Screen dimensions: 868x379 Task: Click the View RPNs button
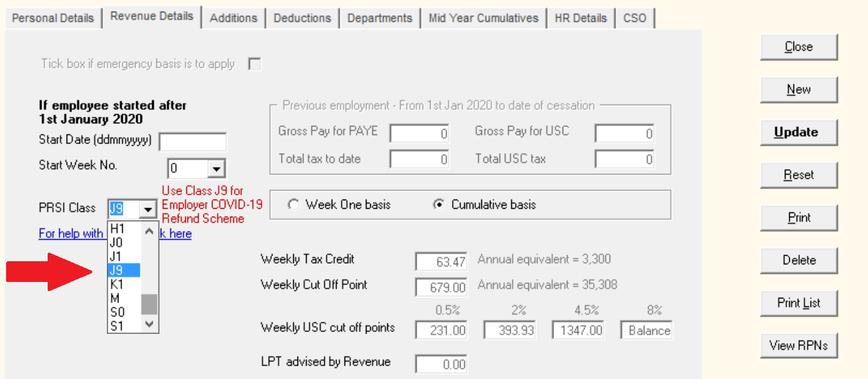[798, 345]
